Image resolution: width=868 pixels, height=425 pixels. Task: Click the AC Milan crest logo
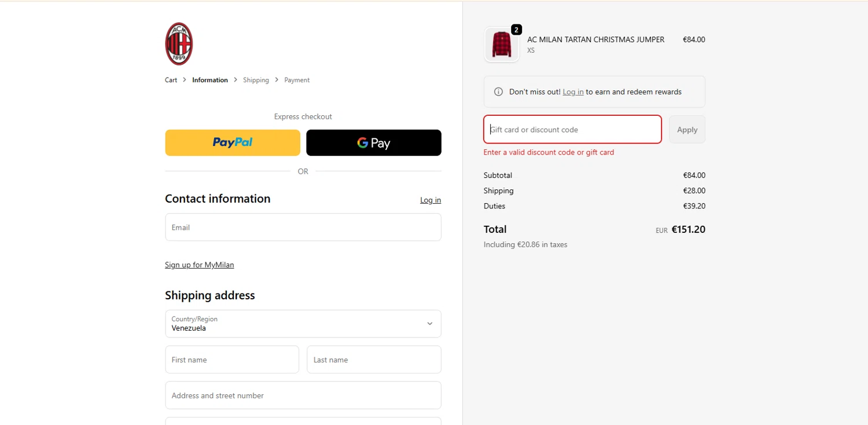tap(179, 44)
